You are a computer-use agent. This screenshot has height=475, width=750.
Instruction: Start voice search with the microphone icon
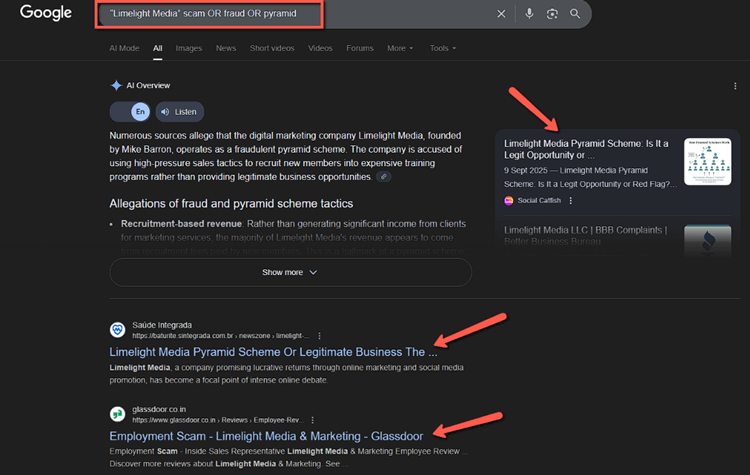529,14
